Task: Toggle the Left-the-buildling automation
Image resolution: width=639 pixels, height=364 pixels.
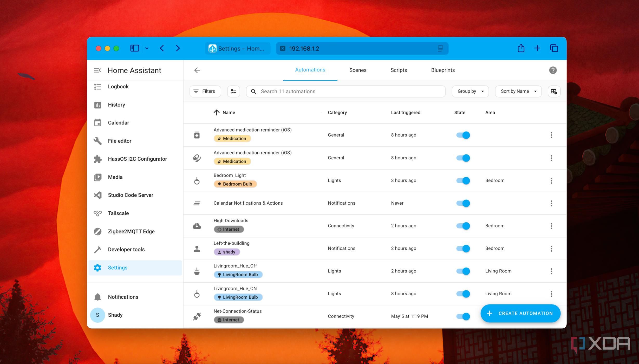Action: click(x=463, y=249)
